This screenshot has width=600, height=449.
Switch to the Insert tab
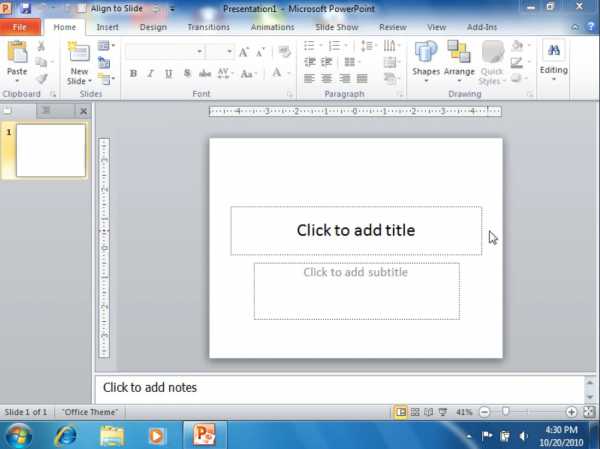[x=107, y=27]
